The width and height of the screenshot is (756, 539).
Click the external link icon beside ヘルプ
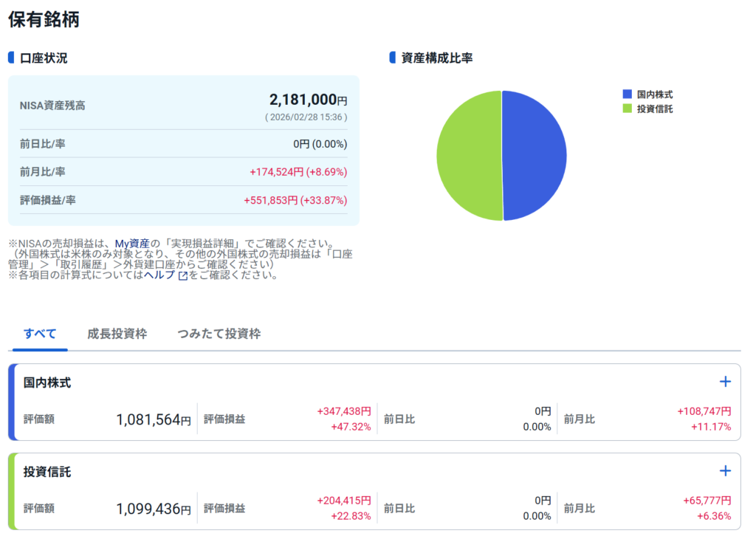click(x=182, y=275)
